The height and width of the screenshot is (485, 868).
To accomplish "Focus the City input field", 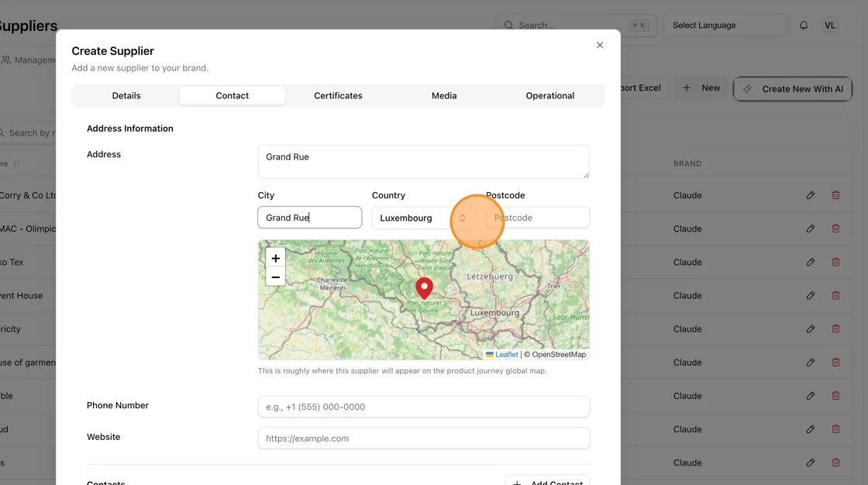I will (x=309, y=218).
